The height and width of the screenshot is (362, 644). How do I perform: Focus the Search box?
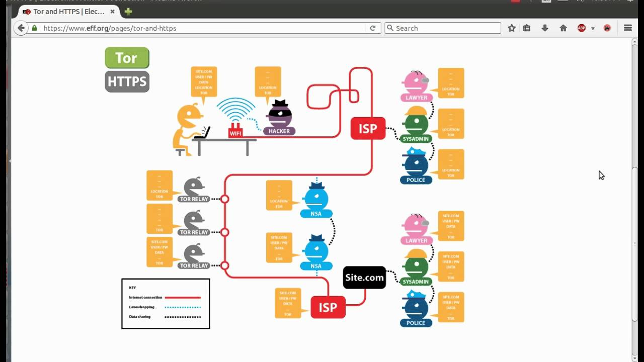click(x=443, y=28)
